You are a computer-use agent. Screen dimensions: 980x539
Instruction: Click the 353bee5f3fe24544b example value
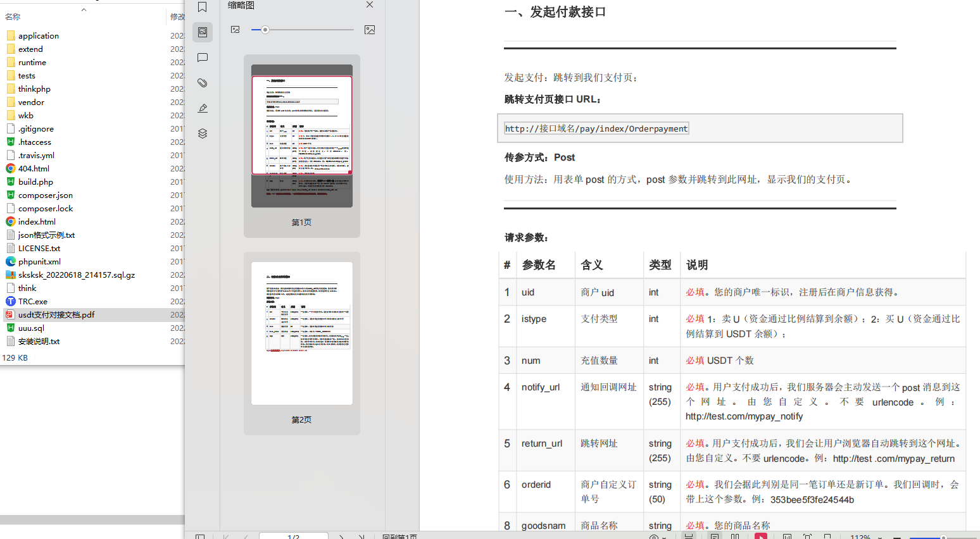click(812, 500)
